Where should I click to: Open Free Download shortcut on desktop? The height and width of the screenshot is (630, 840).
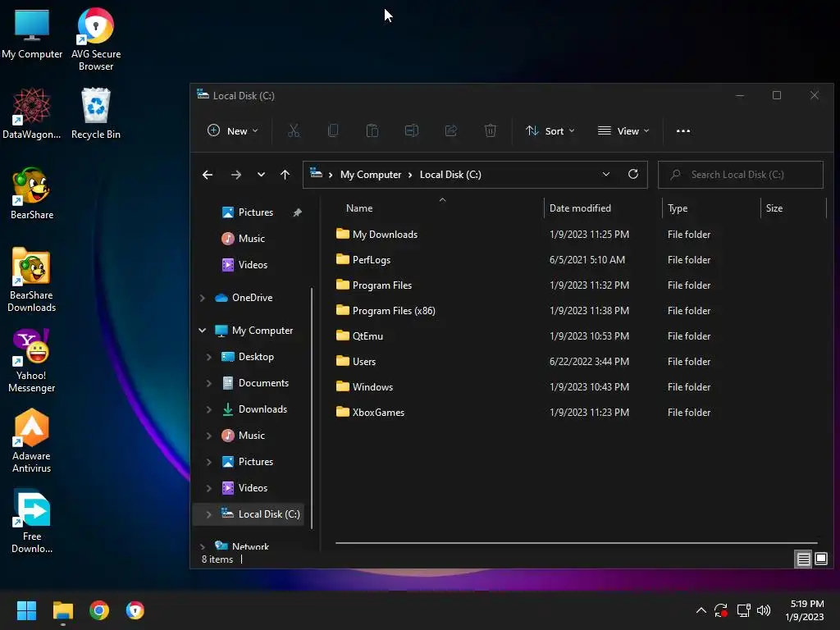point(32,521)
